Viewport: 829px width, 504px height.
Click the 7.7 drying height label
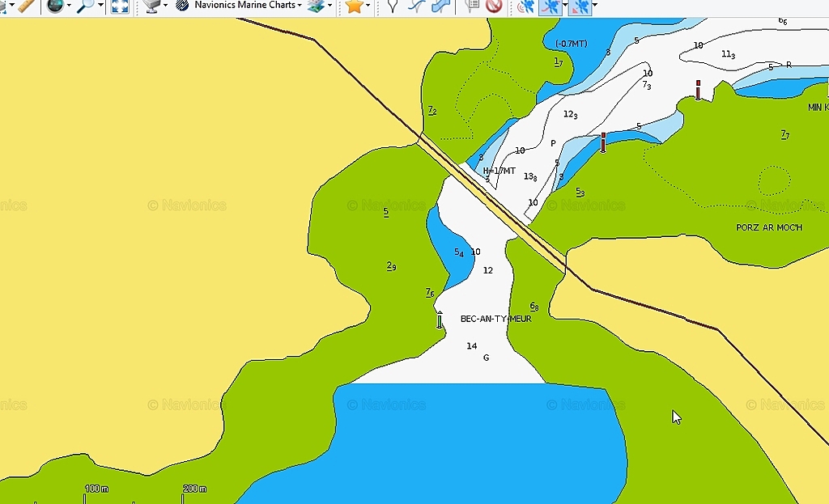click(x=785, y=134)
